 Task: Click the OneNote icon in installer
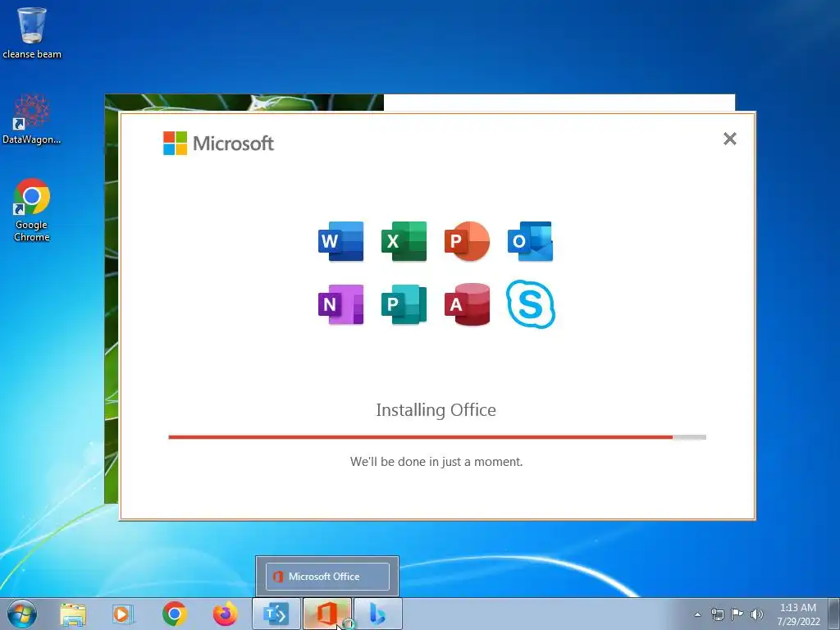[340, 304]
